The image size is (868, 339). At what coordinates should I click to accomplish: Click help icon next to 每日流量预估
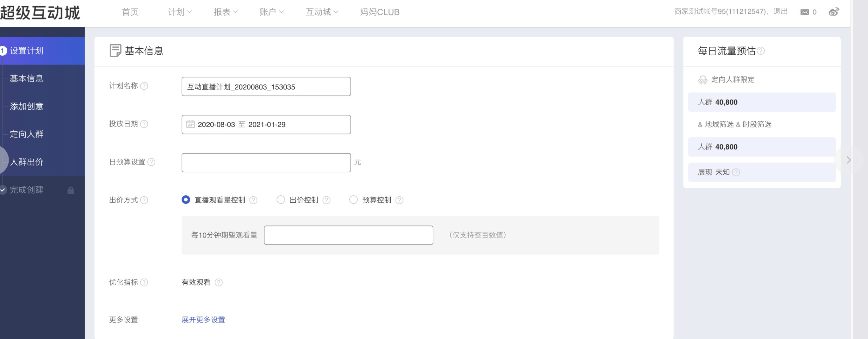click(761, 51)
